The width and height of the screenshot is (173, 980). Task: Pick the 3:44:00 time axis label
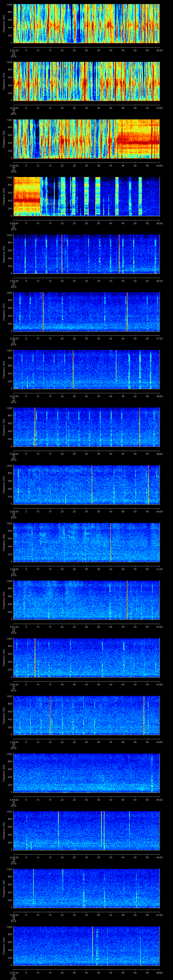(14, 800)
